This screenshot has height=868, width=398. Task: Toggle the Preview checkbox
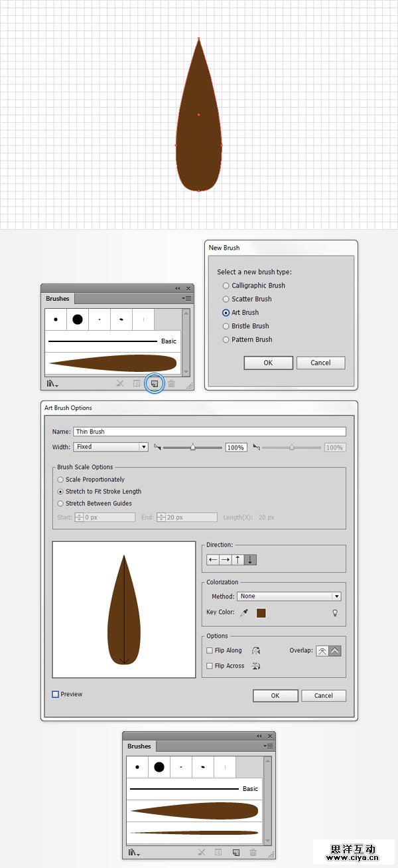tap(56, 695)
